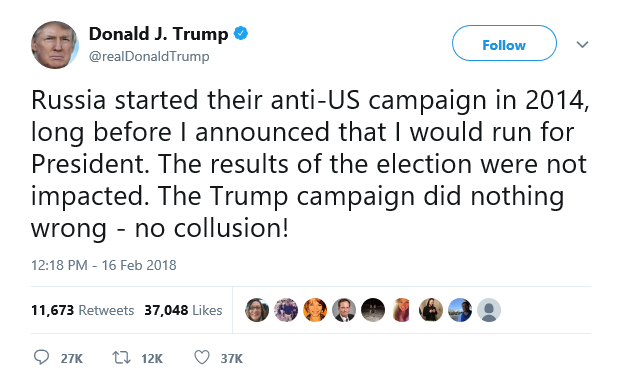Viewport: 629px width, 381px height.
Task: Open Donald J. Trump profile picture
Action: point(55,45)
